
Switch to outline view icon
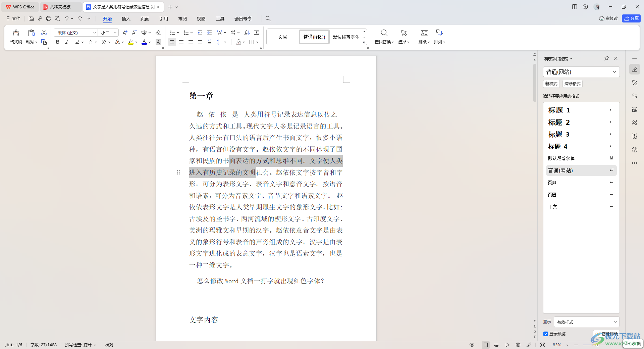click(x=496, y=345)
